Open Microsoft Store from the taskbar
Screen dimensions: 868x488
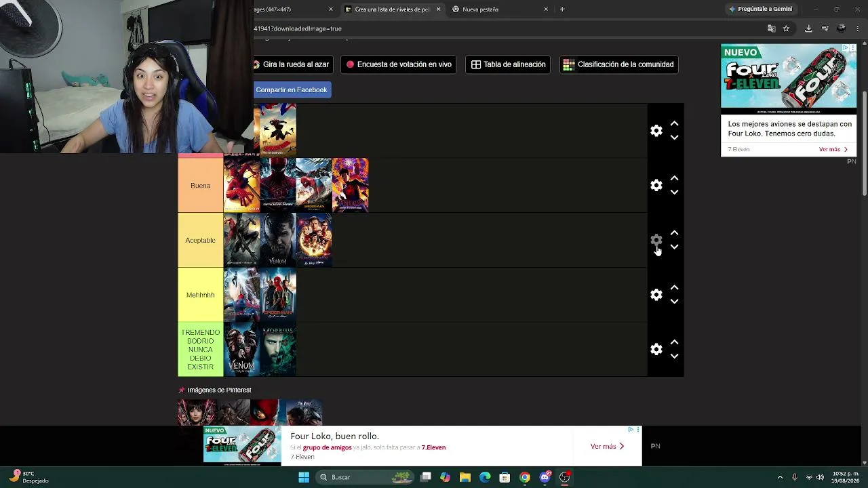point(505,477)
